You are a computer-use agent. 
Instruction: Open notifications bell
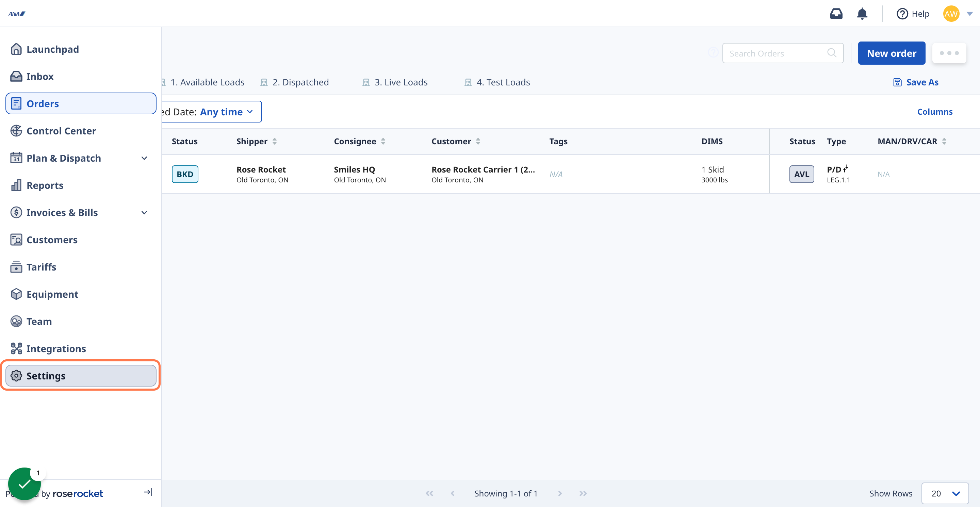862,14
